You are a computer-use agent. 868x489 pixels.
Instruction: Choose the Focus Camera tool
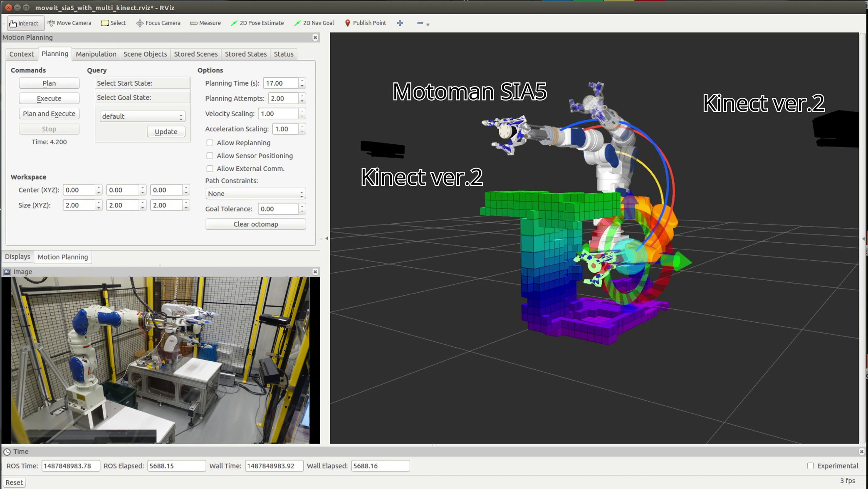[158, 23]
